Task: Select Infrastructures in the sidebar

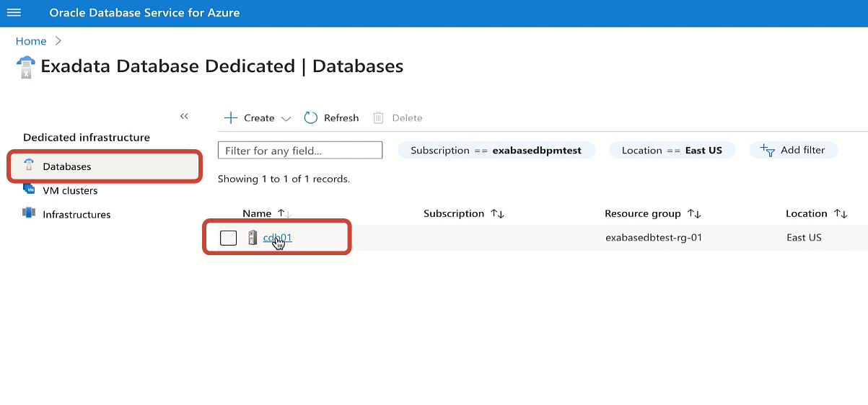Action: pos(76,214)
